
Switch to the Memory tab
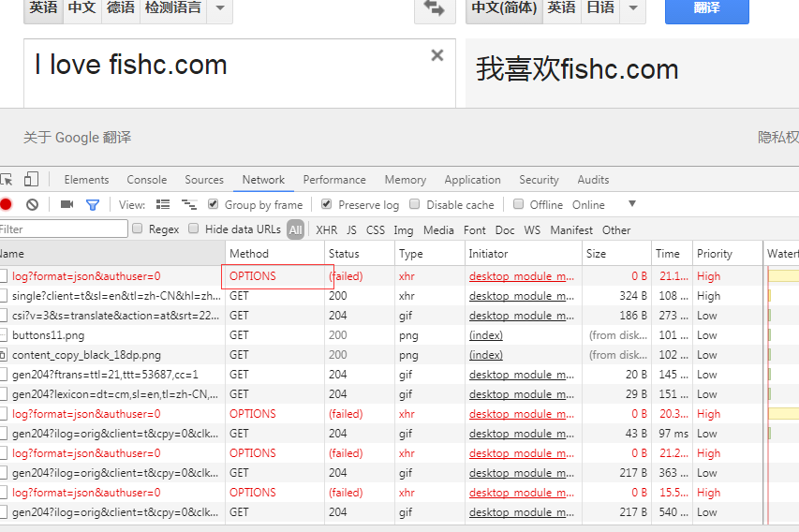coord(405,180)
